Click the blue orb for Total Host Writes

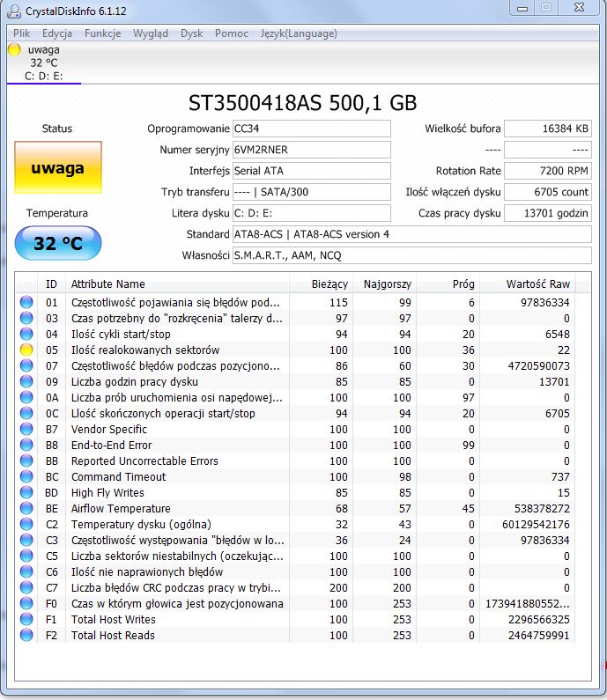[x=26, y=619]
